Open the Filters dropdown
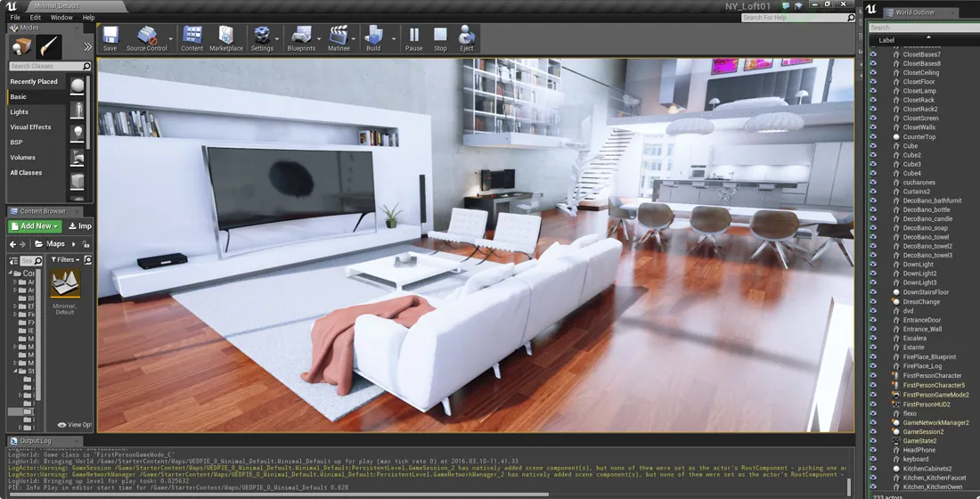 (x=66, y=259)
